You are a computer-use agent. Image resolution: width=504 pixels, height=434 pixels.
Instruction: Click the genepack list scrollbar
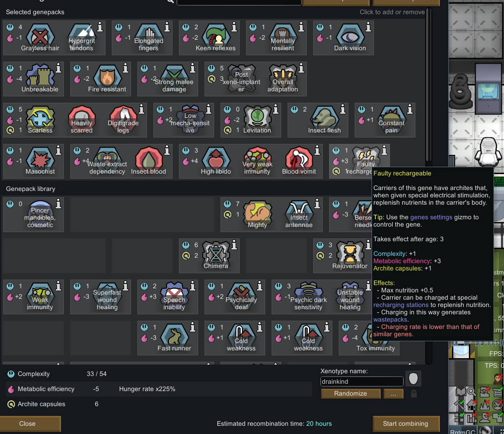coord(428,85)
